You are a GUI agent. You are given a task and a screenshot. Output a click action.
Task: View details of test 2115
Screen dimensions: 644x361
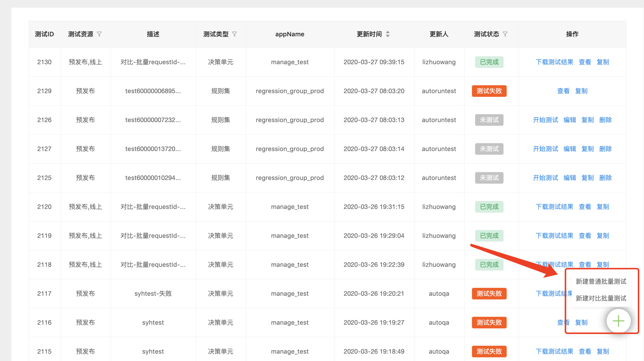[585, 352]
